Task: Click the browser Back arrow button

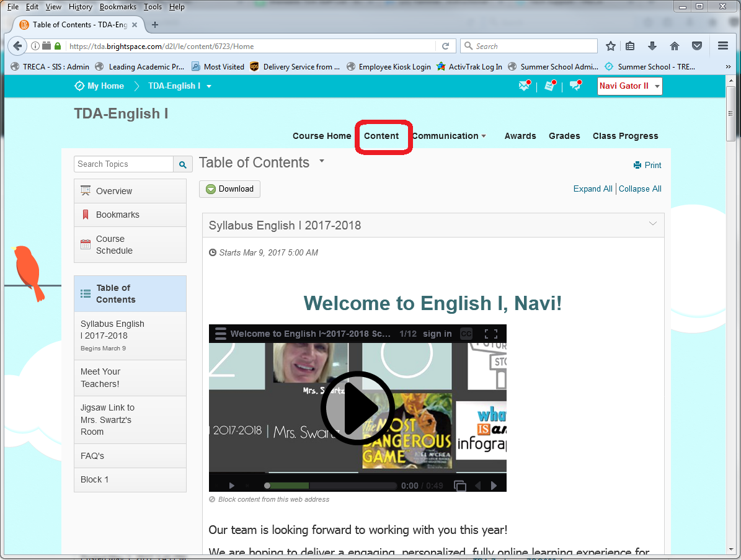Action: [17, 46]
